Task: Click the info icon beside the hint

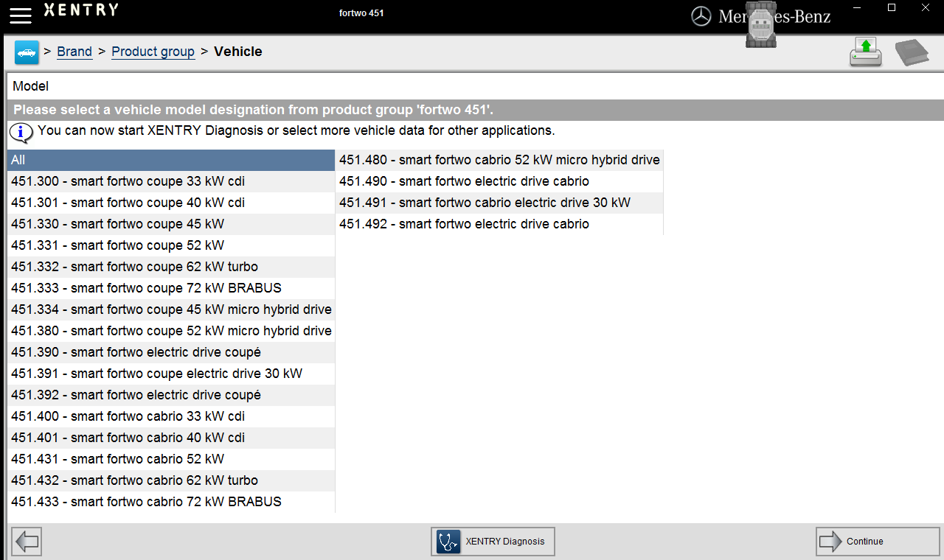Action: click(21, 133)
